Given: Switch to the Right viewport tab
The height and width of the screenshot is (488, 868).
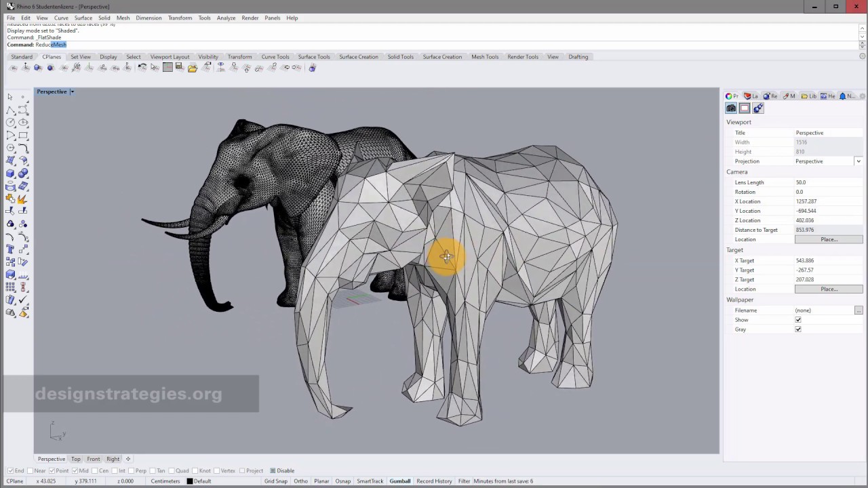Looking at the screenshot, I should (113, 459).
